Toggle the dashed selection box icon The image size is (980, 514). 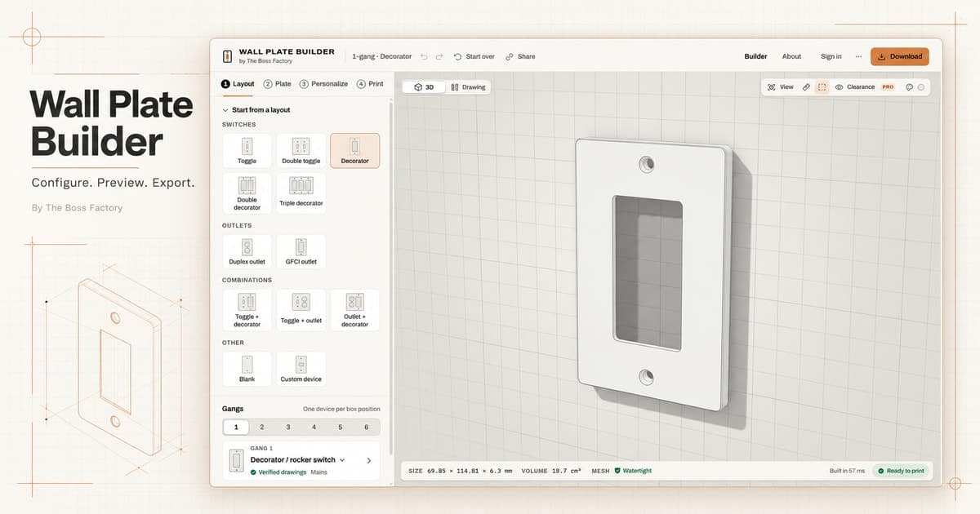pyautogui.click(x=822, y=86)
